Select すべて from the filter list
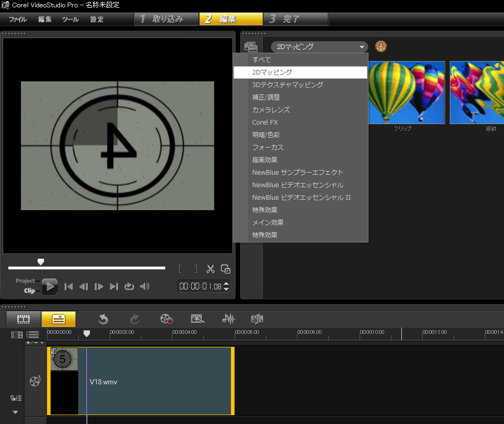This screenshot has width=504, height=424. [300, 60]
